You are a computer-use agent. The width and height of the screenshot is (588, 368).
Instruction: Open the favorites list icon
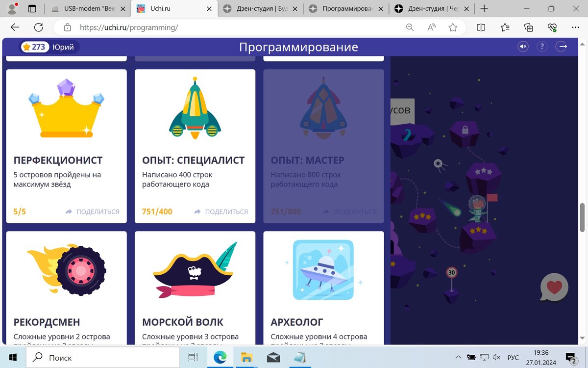[505, 27]
